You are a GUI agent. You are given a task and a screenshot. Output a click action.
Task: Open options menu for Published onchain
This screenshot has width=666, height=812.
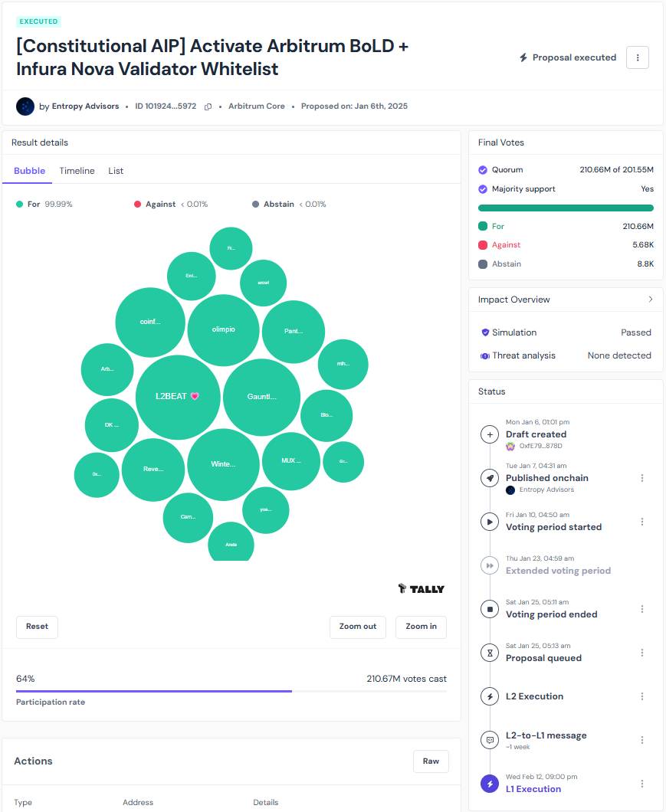pos(642,478)
